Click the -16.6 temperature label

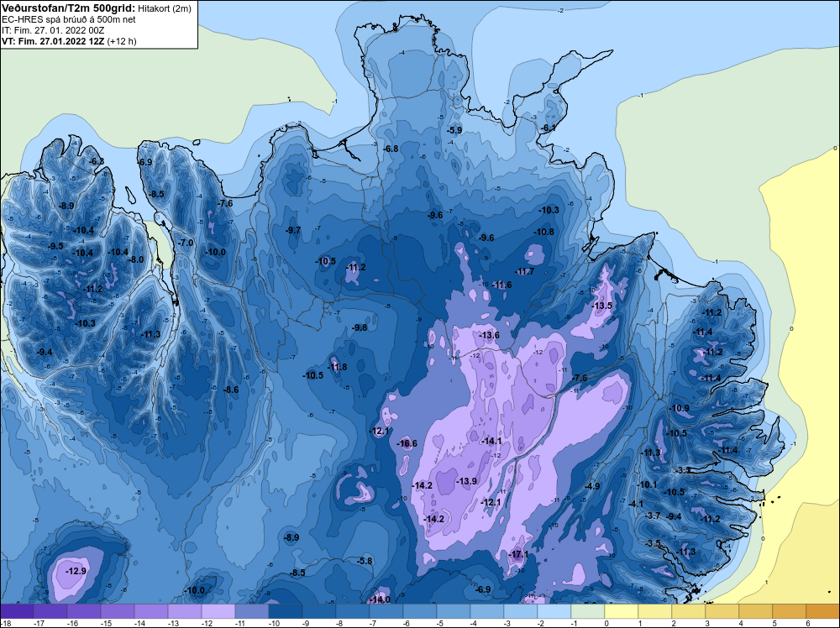(x=407, y=443)
